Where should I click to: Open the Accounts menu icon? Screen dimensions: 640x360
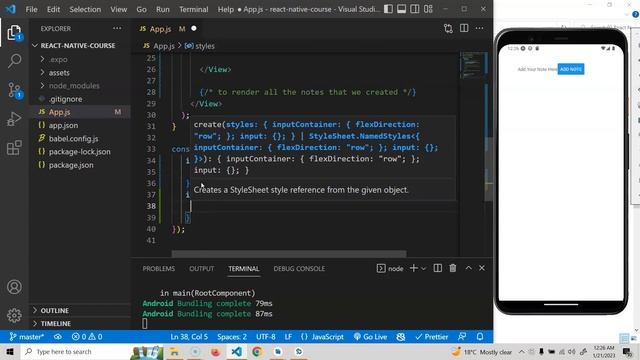coord(14,287)
